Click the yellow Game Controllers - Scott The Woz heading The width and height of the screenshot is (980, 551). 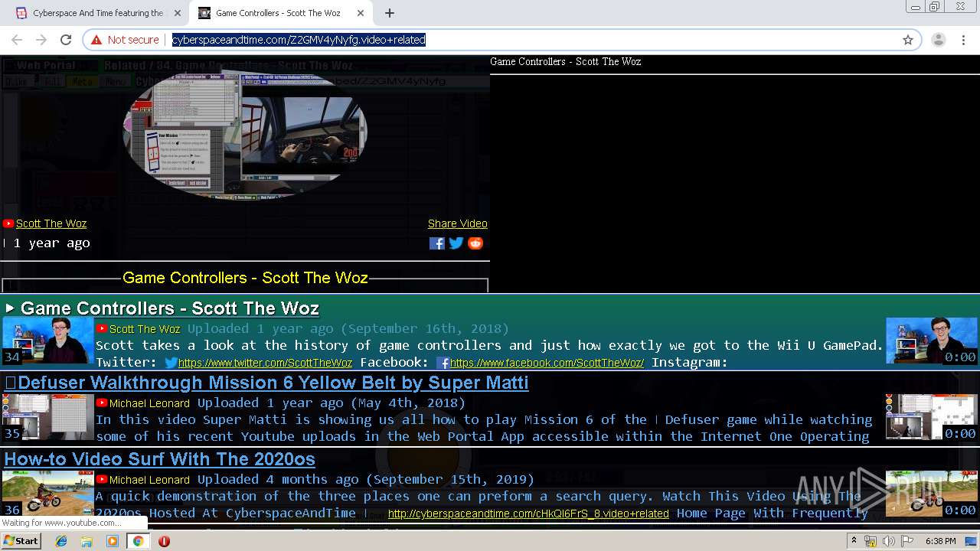click(x=245, y=278)
